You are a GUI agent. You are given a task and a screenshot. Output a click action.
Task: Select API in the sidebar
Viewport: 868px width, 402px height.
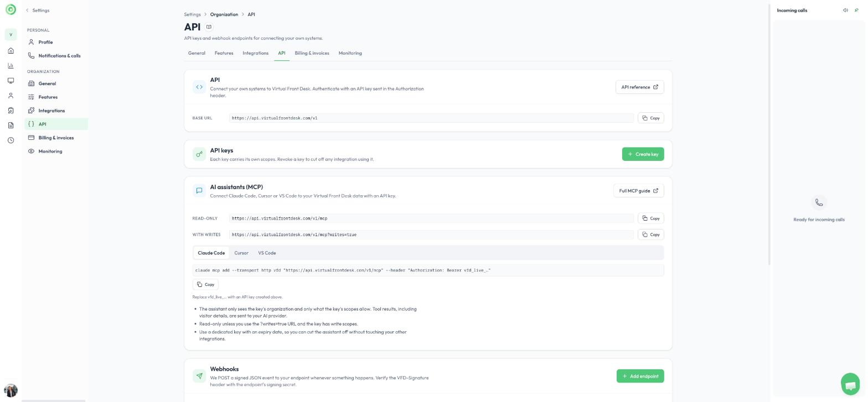click(x=56, y=124)
